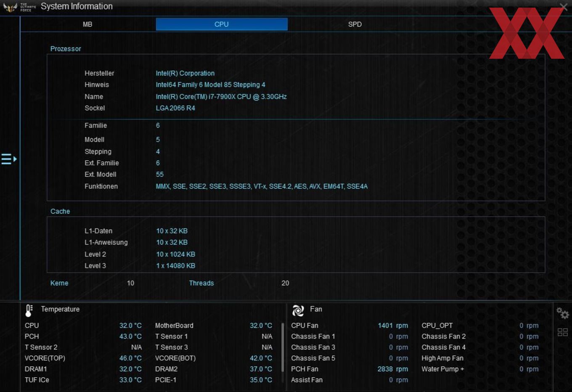Click PCIE-1 temperature 35.0 °C
572x392 pixels.
(261, 380)
